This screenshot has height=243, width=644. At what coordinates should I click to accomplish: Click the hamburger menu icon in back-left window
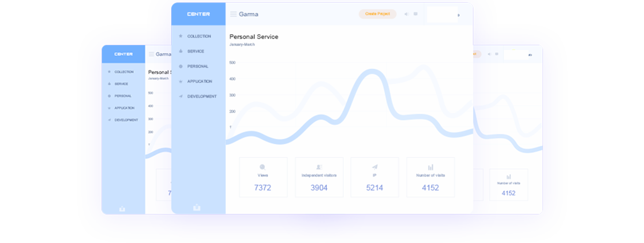click(x=151, y=54)
